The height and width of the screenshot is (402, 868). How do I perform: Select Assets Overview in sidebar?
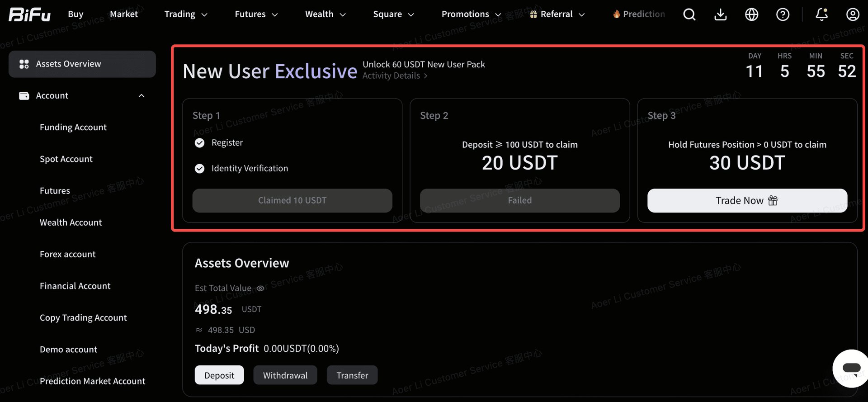[x=82, y=64]
